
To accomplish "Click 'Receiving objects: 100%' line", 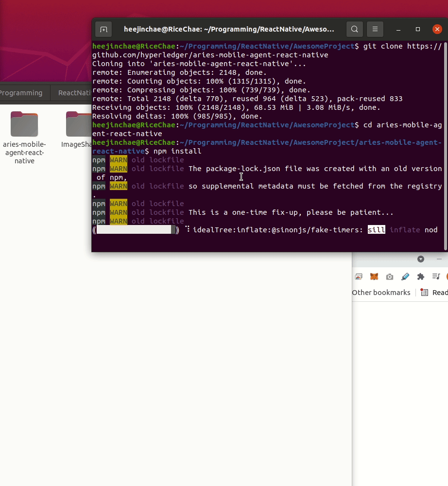I will click(236, 107).
